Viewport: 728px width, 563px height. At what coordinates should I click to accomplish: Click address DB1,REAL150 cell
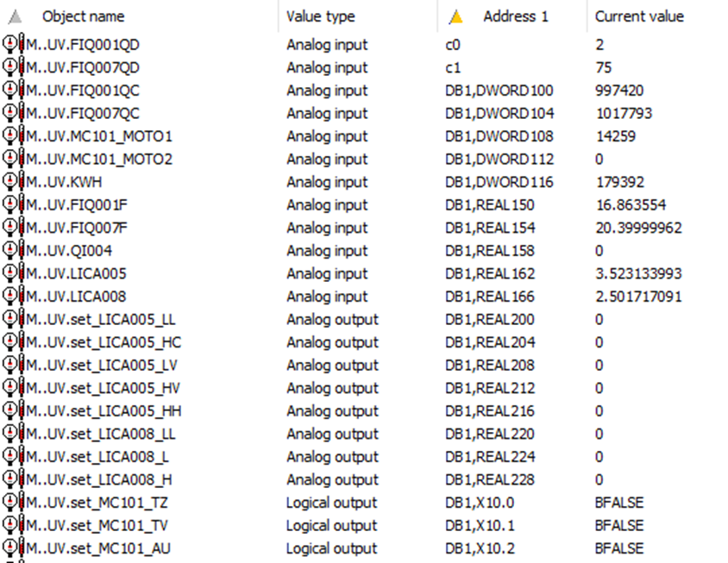[x=489, y=204]
